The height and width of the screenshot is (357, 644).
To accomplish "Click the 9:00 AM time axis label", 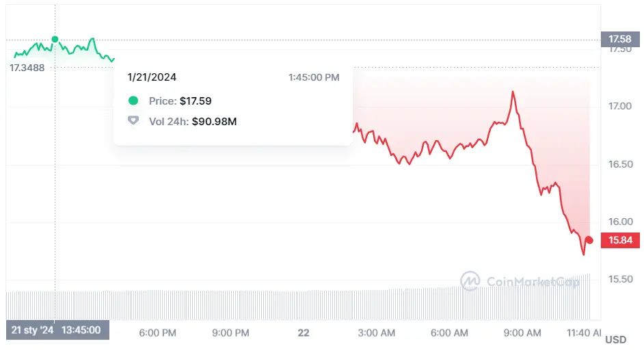I will coord(522,333).
